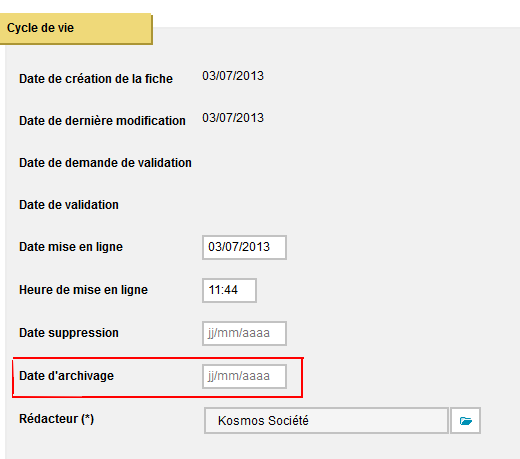
Task: Click the Date d'archivage label
Action: (67, 376)
